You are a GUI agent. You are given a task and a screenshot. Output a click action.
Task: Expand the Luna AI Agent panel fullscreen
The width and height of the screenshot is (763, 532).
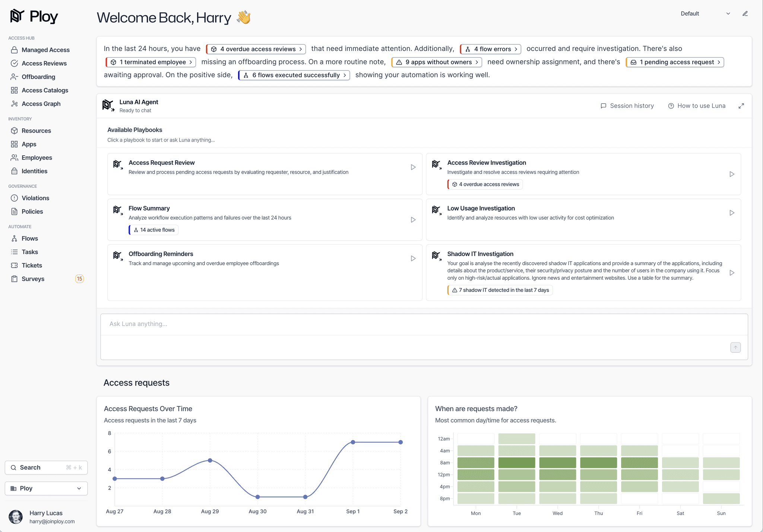point(741,106)
